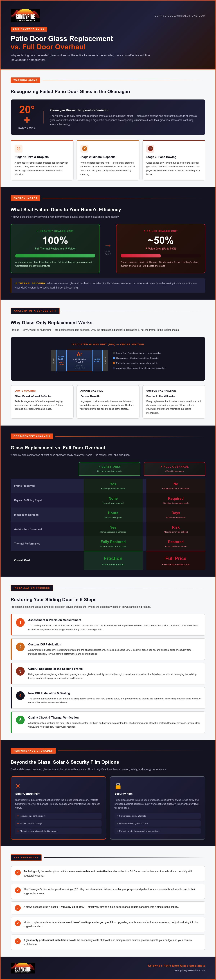The height and width of the screenshot is (980, 216).
Task: Click the Sunnyside Glass Solutions header logo
Action: 25,16
